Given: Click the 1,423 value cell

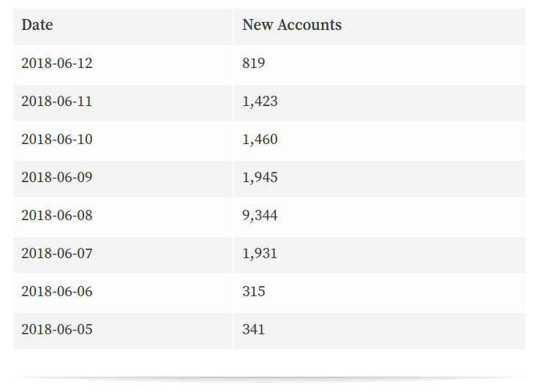Looking at the screenshot, I should pos(380,103).
